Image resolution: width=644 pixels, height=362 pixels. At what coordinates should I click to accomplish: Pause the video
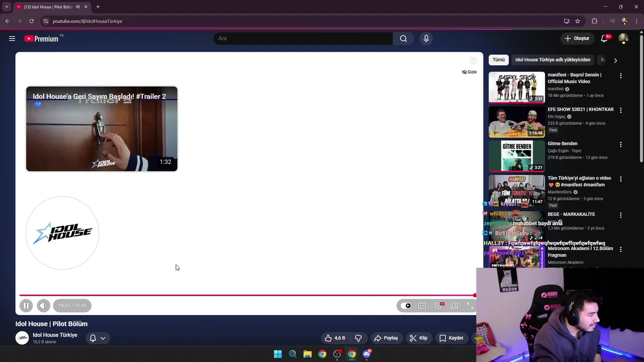[26, 305]
